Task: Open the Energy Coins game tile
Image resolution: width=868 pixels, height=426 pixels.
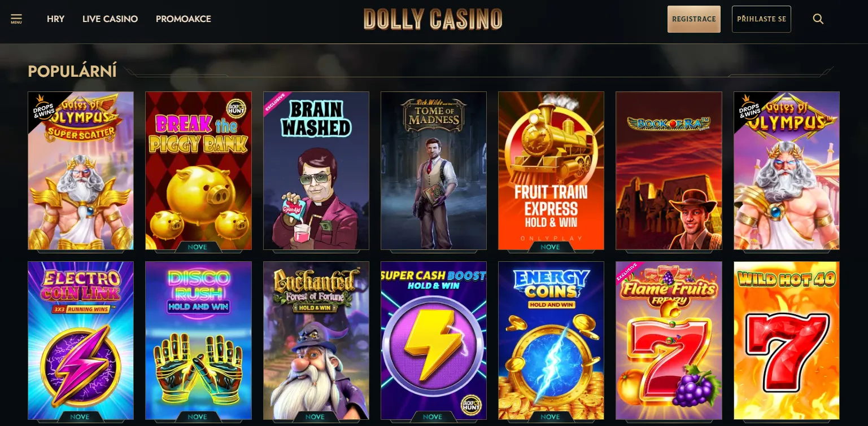Action: coord(551,340)
